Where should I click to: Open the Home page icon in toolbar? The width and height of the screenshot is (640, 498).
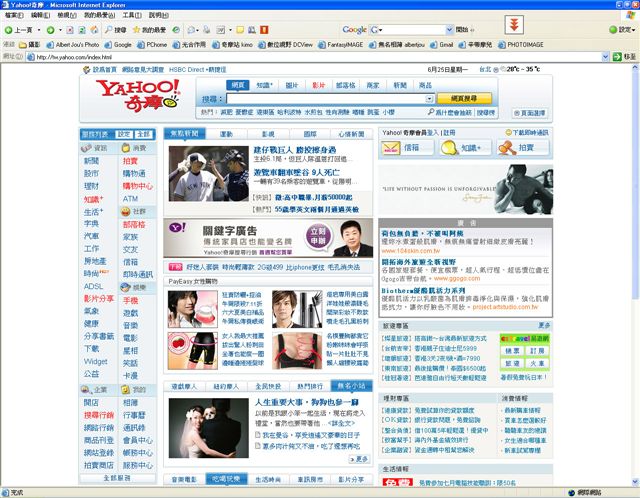pyautogui.click(x=94, y=30)
